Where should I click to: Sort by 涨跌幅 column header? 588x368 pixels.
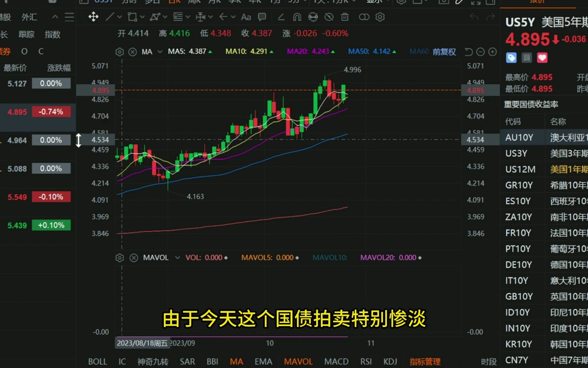59,68
